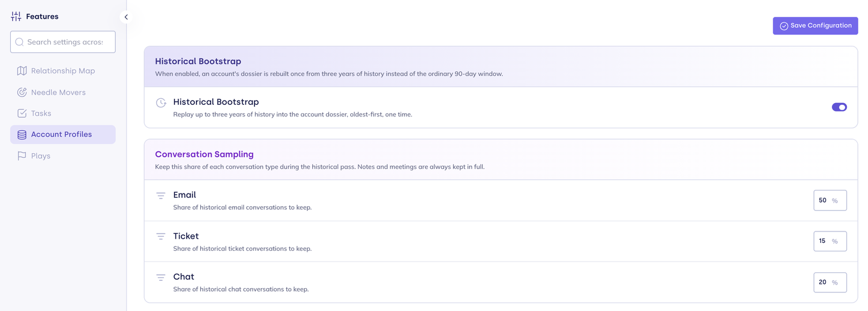The width and height of the screenshot is (868, 311).
Task: Click the filter icon beside Email
Action: [x=161, y=196]
